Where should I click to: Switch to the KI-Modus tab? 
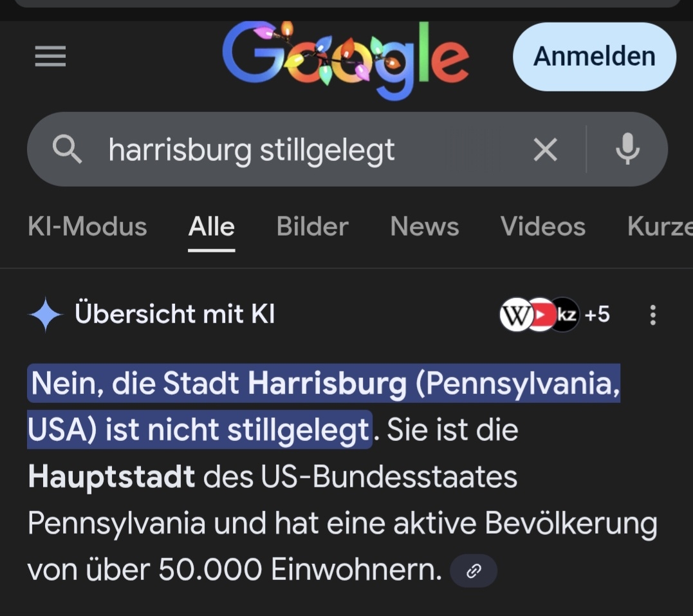tap(88, 227)
